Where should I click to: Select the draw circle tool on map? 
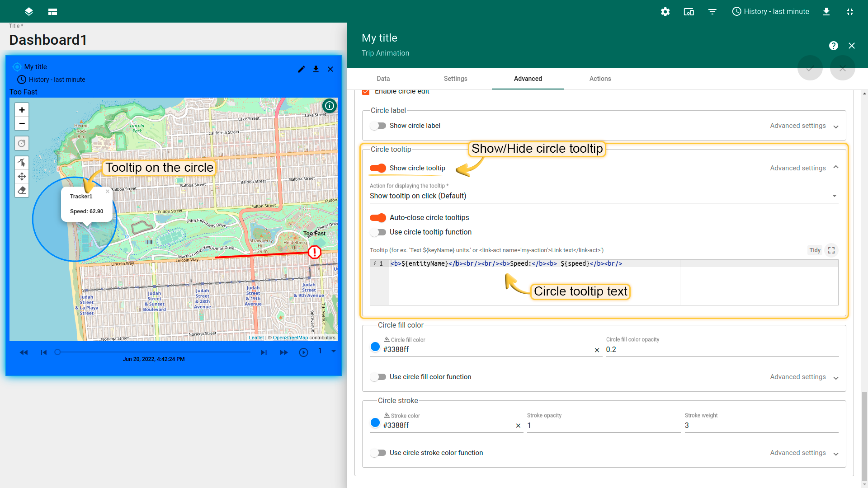[x=22, y=143]
